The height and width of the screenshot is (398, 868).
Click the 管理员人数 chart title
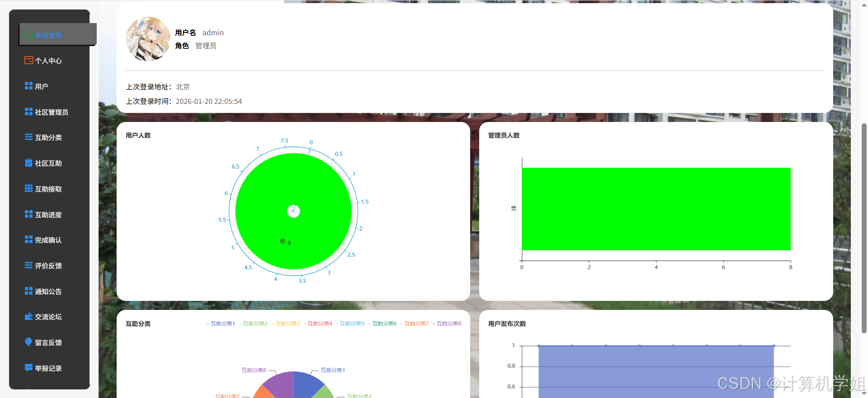tap(504, 135)
